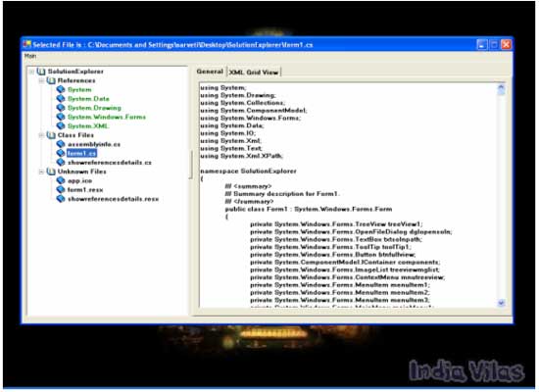Click the Unknown Files folder icon
This screenshot has height=392, width=539.
point(51,171)
